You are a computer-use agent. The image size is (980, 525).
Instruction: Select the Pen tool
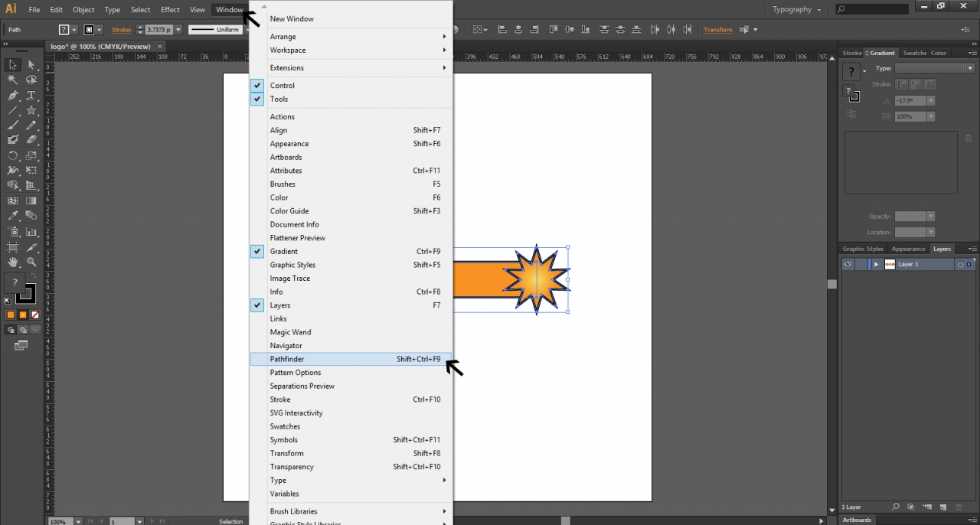click(x=13, y=96)
